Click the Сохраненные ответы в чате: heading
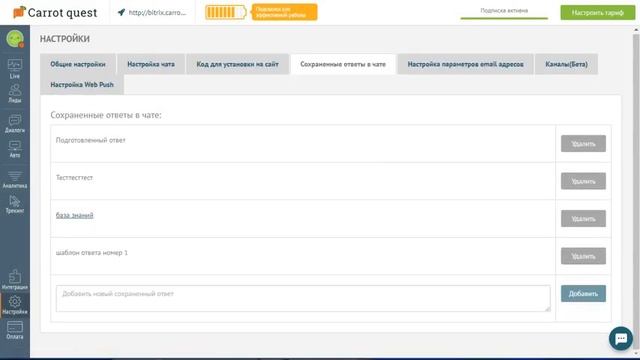The width and height of the screenshot is (640, 360). click(x=106, y=115)
